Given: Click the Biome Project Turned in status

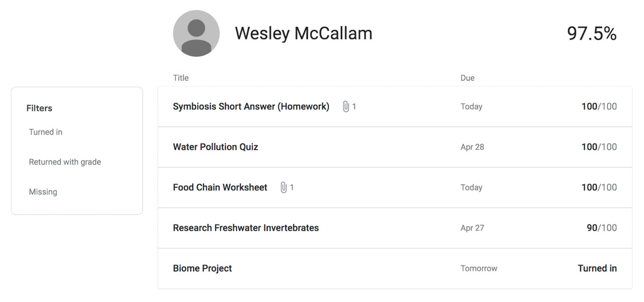Looking at the screenshot, I should tap(597, 269).
